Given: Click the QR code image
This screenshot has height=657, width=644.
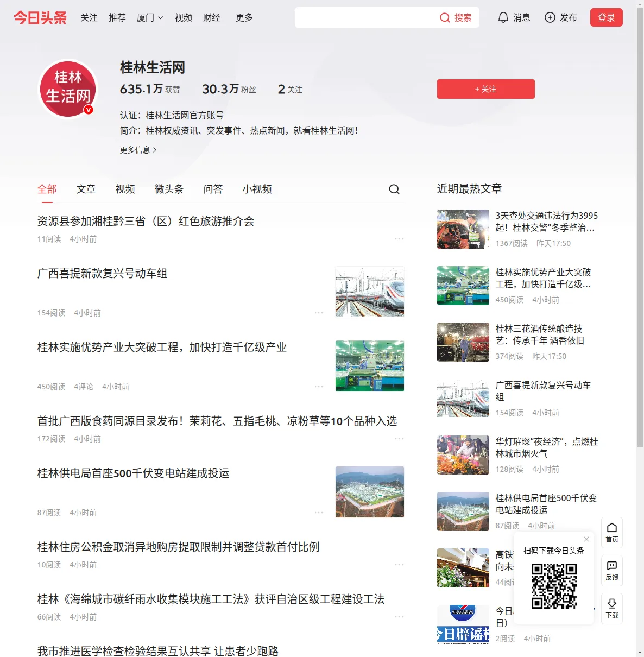Looking at the screenshot, I should tap(554, 586).
